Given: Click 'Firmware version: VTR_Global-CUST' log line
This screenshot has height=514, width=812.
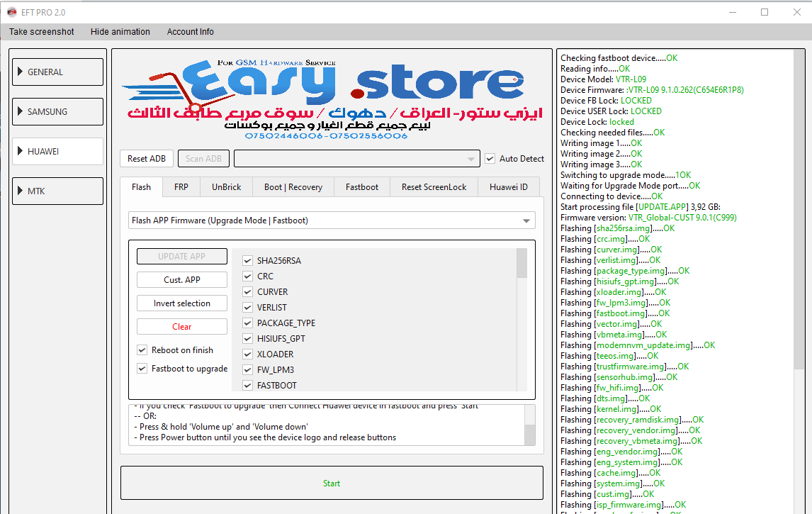Looking at the screenshot, I should [x=648, y=218].
